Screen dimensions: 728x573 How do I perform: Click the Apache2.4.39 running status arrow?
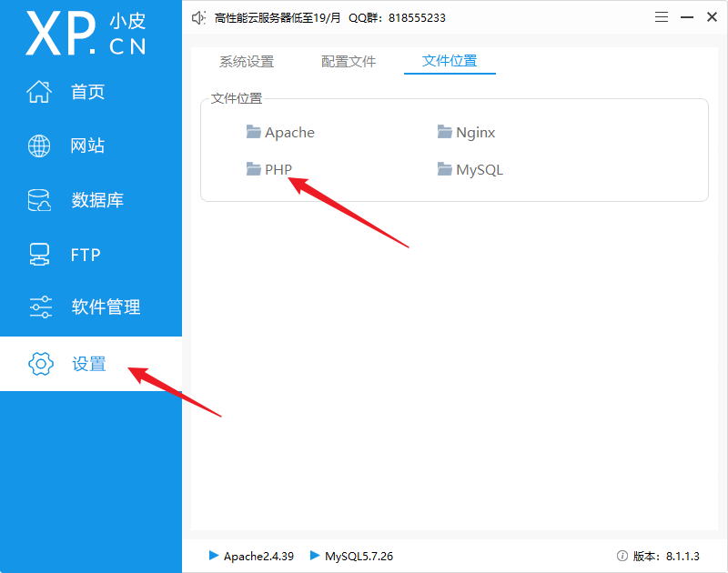214,556
